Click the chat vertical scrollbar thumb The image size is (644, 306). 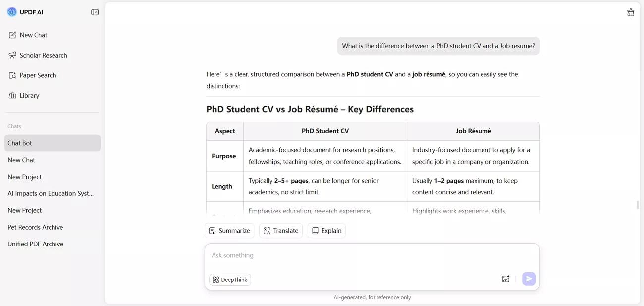638,205
